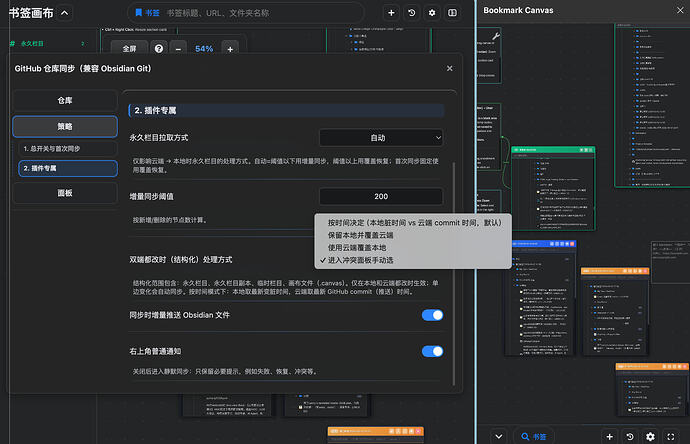Viewport: 690px width, 444px height.
Task: Go to section 1. 总开关与首次同步
Action: [68, 149]
